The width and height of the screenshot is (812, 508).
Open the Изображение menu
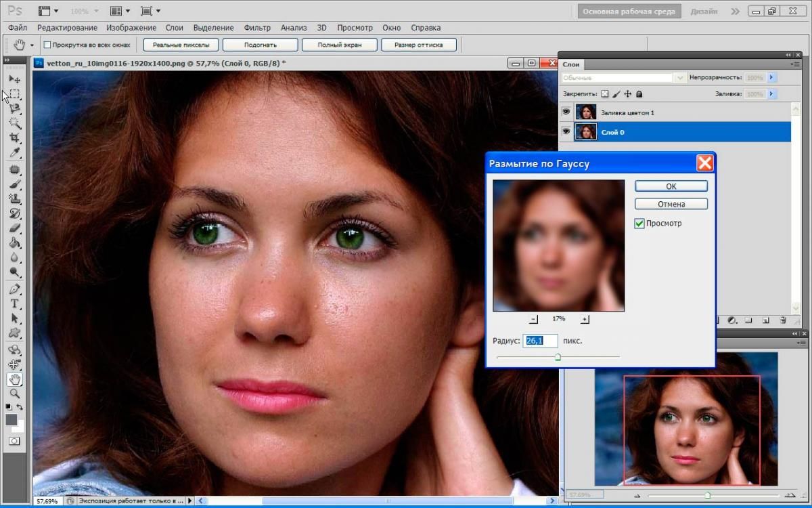(131, 28)
